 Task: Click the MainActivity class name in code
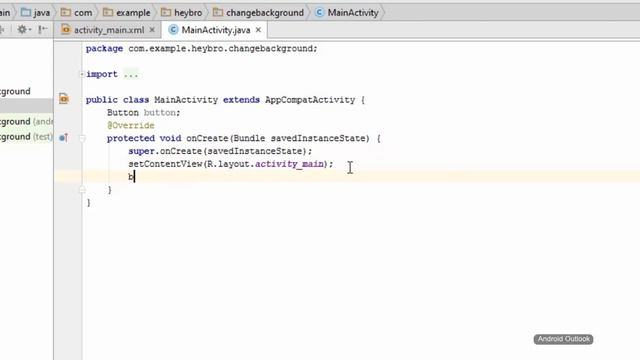pos(186,100)
